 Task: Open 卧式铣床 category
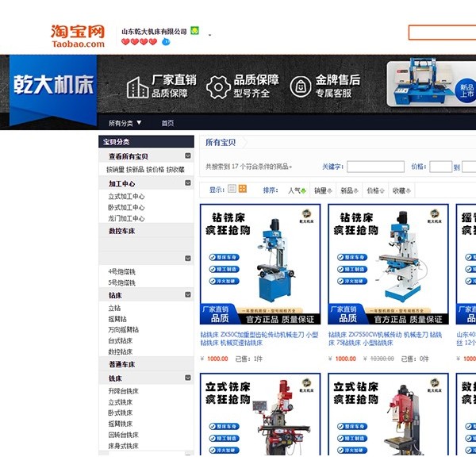[121, 413]
